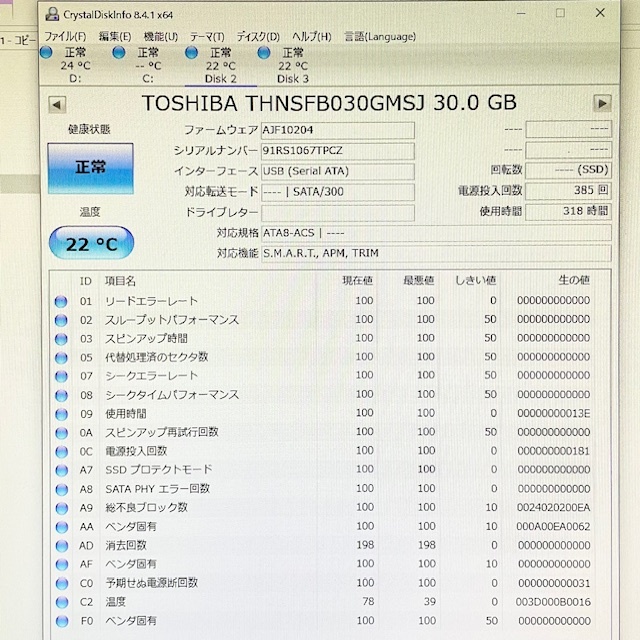The width and height of the screenshot is (640, 640).
Task: Open the ヘルプ(H) menu
Action: click(311, 37)
